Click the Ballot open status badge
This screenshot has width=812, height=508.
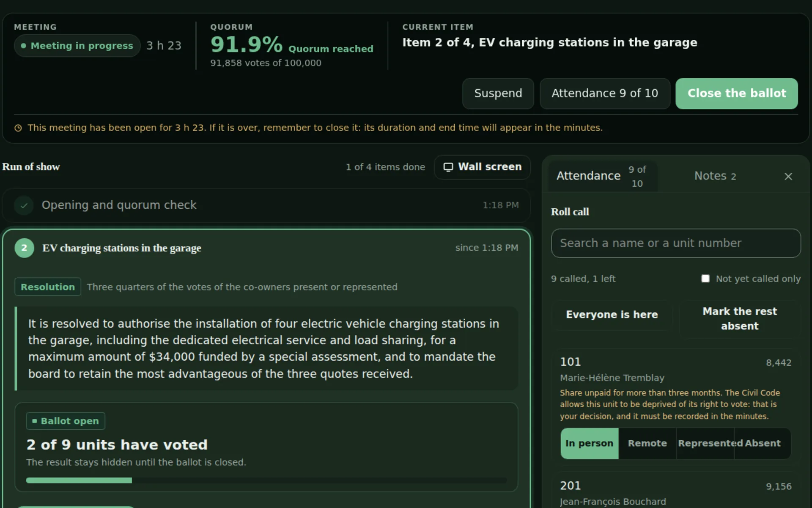(x=66, y=421)
